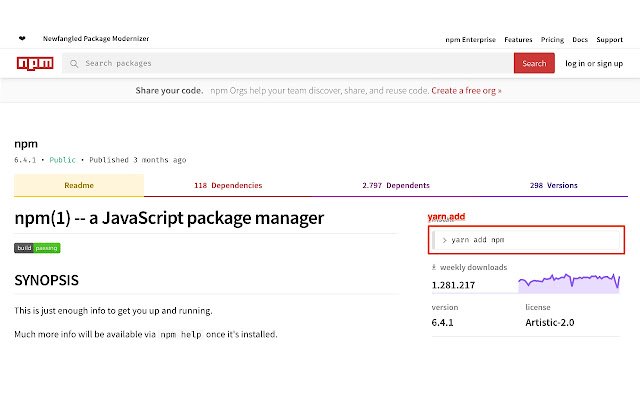Click the Public label under package name
Image resolution: width=640 pixels, height=400 pixels.
[62, 160]
